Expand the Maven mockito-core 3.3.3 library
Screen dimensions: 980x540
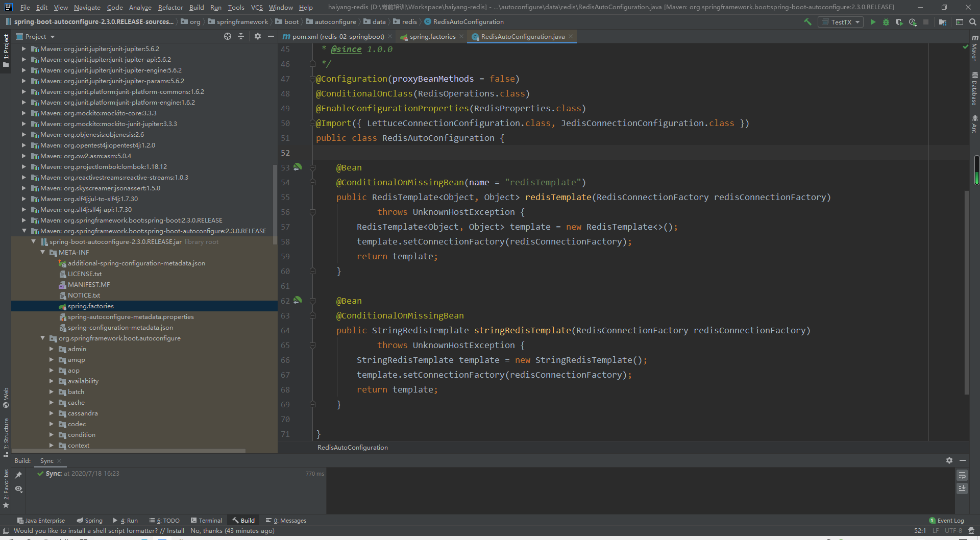24,113
